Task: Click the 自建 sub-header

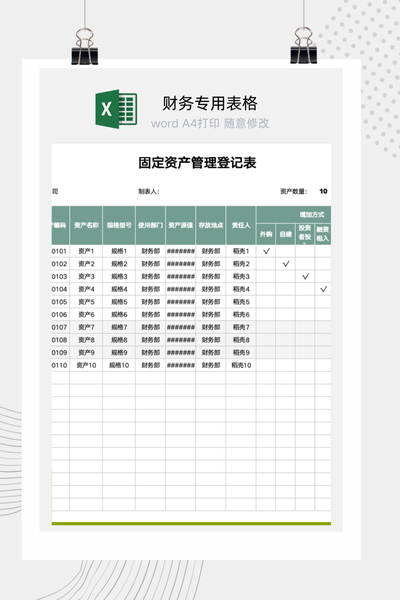Action: click(286, 234)
